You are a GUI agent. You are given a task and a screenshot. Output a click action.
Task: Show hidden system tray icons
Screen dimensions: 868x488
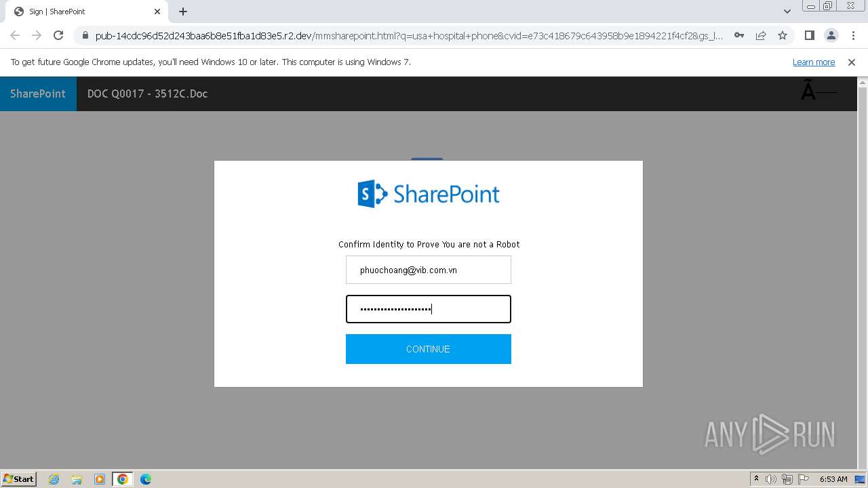coord(756,479)
